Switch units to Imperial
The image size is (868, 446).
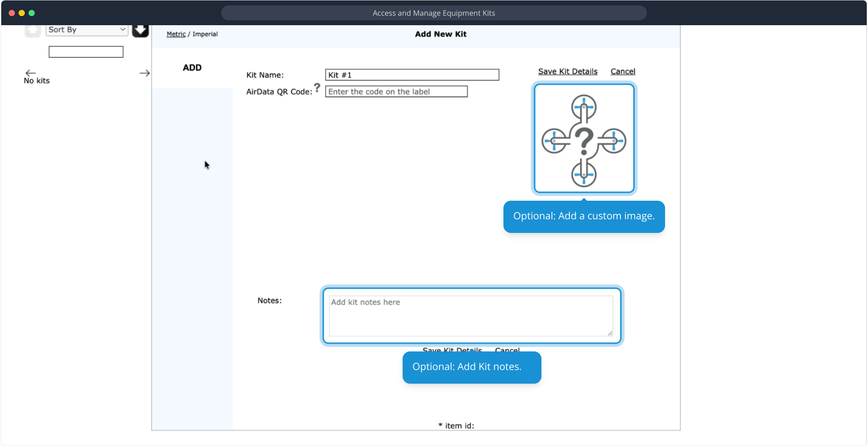pyautogui.click(x=205, y=34)
